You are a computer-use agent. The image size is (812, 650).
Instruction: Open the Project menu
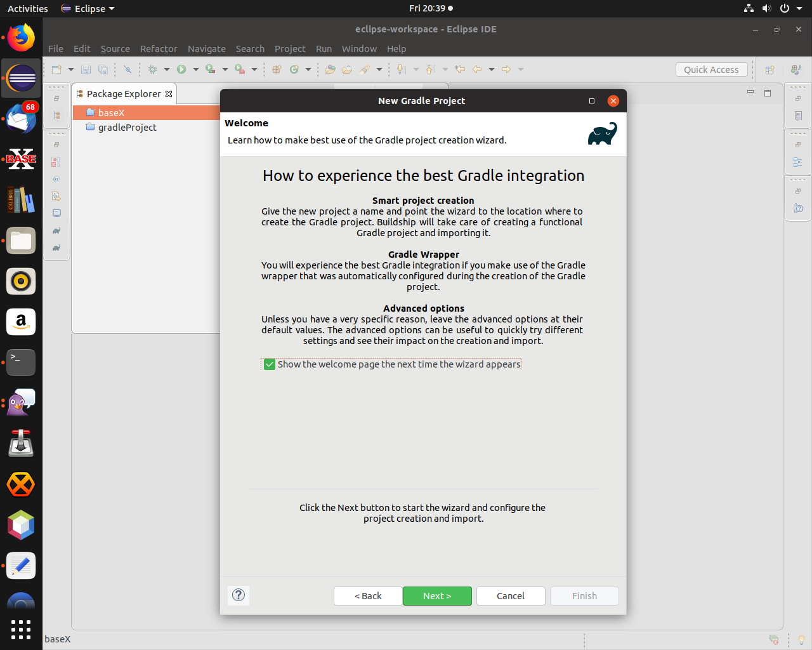tap(290, 49)
